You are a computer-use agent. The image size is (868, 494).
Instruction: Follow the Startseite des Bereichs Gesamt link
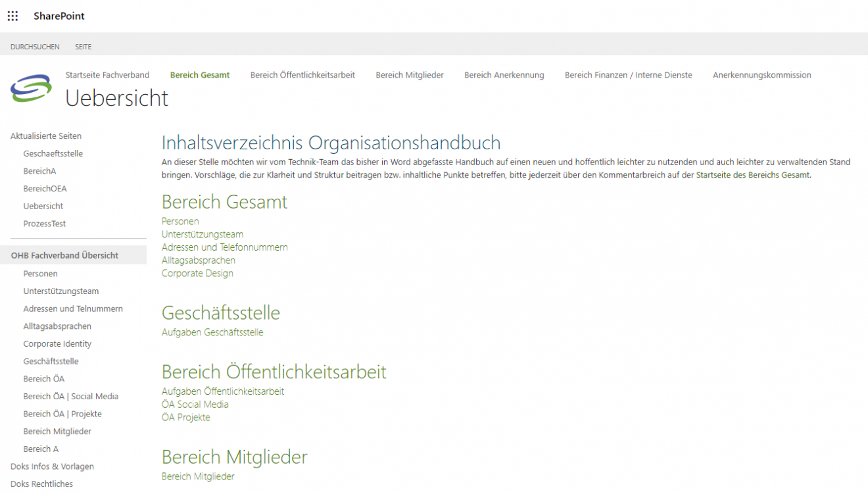[753, 175]
